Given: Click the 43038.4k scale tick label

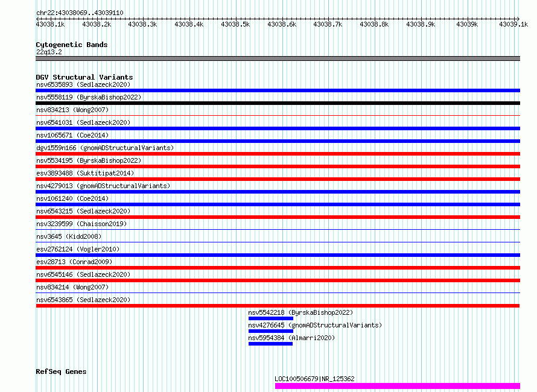Looking at the screenshot, I should point(189,24).
